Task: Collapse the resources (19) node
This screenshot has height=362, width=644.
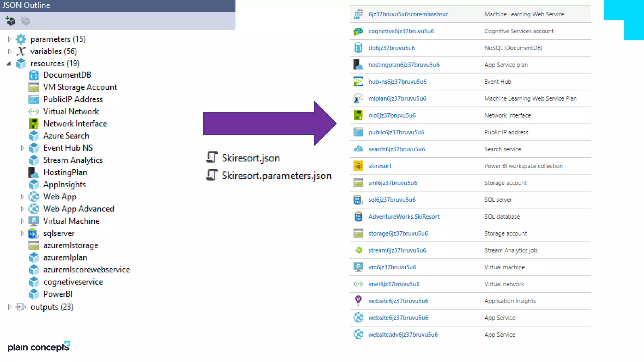Action: click(x=9, y=64)
